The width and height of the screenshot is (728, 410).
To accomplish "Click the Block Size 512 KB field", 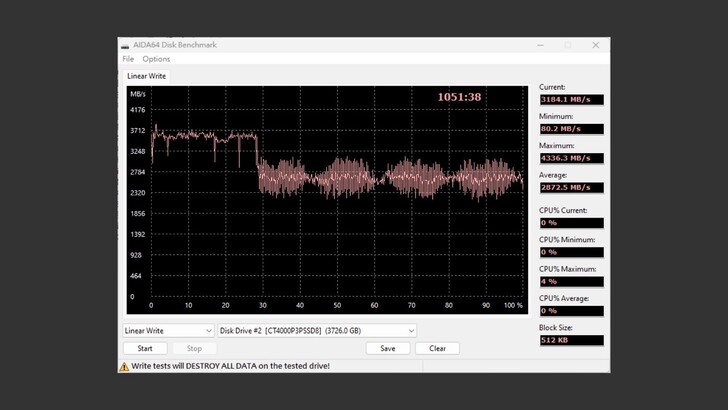I will tap(571, 340).
